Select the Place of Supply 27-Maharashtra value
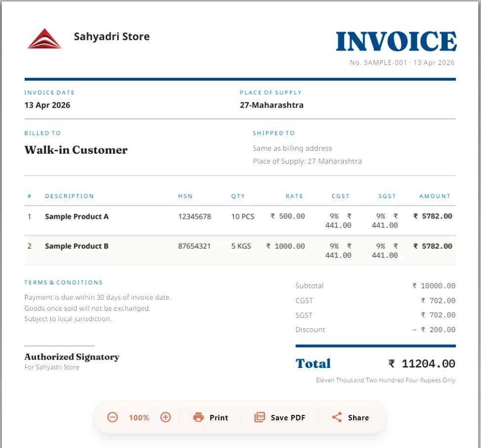The height and width of the screenshot is (448, 481). point(272,105)
